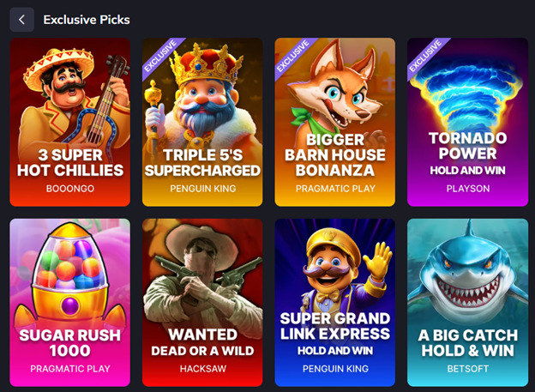Open Sugar Rush 1000 game

click(x=70, y=303)
